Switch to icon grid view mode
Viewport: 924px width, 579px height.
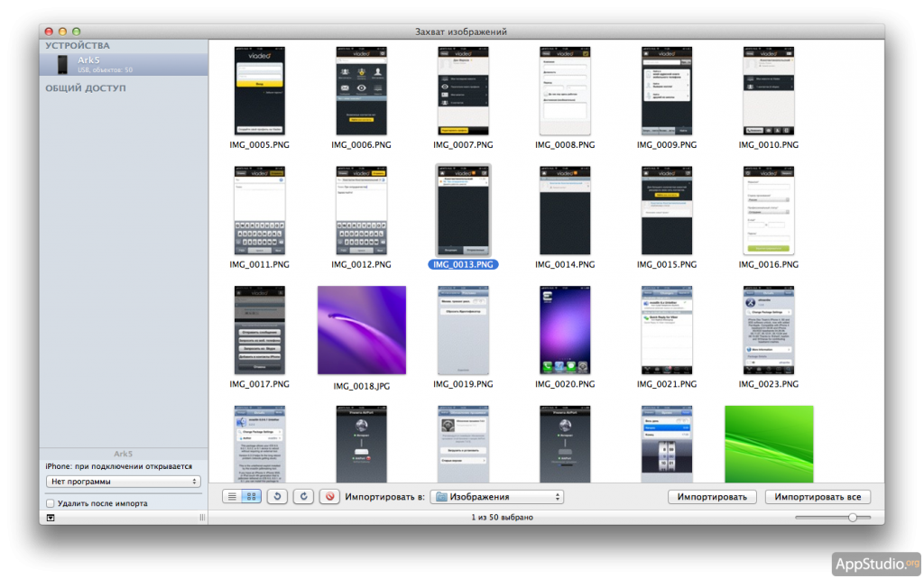coord(252,497)
